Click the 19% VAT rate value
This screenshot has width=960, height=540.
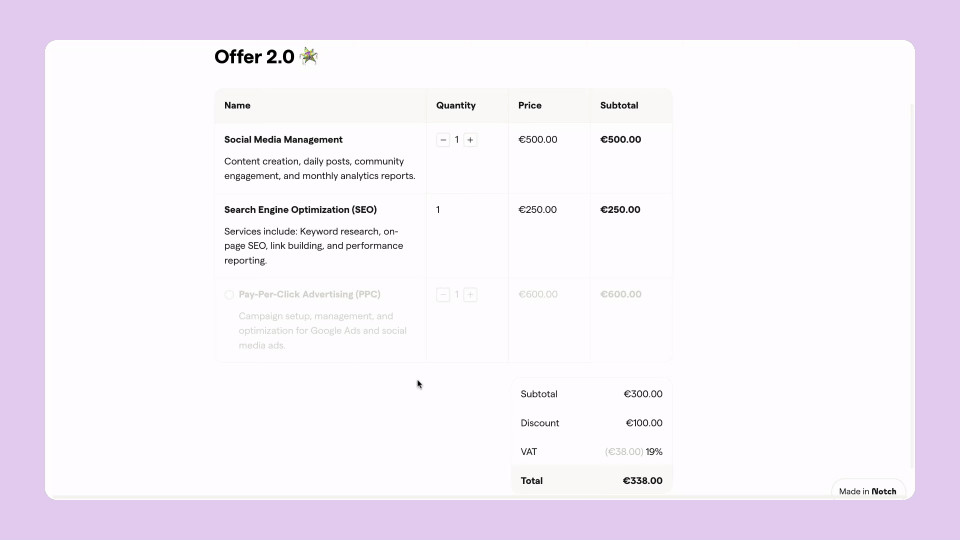click(x=654, y=452)
